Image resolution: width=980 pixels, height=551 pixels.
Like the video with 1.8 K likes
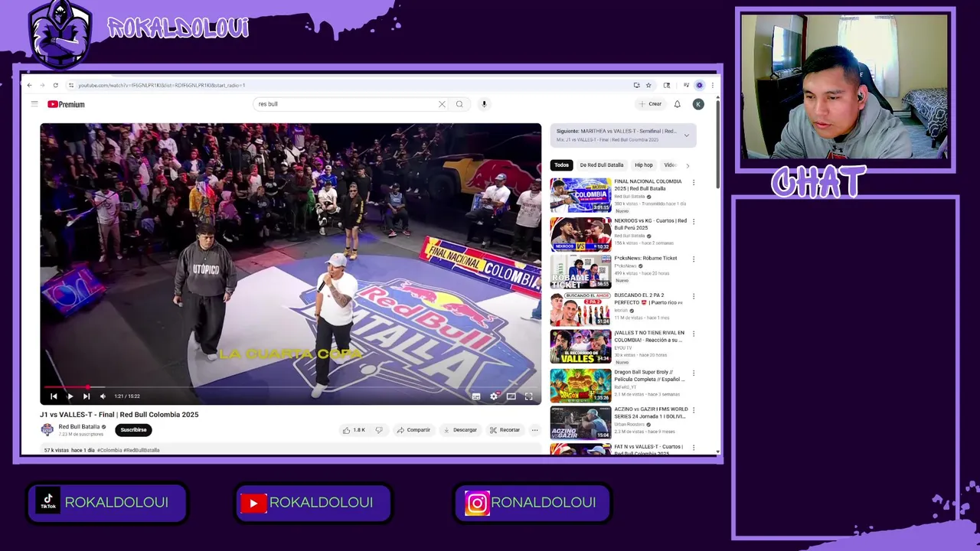[x=354, y=430]
